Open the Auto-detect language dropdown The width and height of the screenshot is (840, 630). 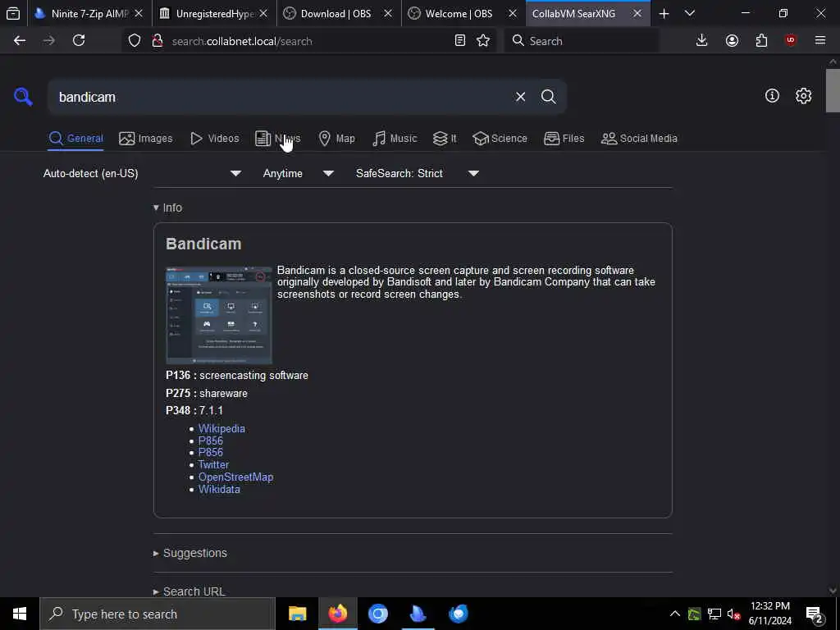coord(142,174)
